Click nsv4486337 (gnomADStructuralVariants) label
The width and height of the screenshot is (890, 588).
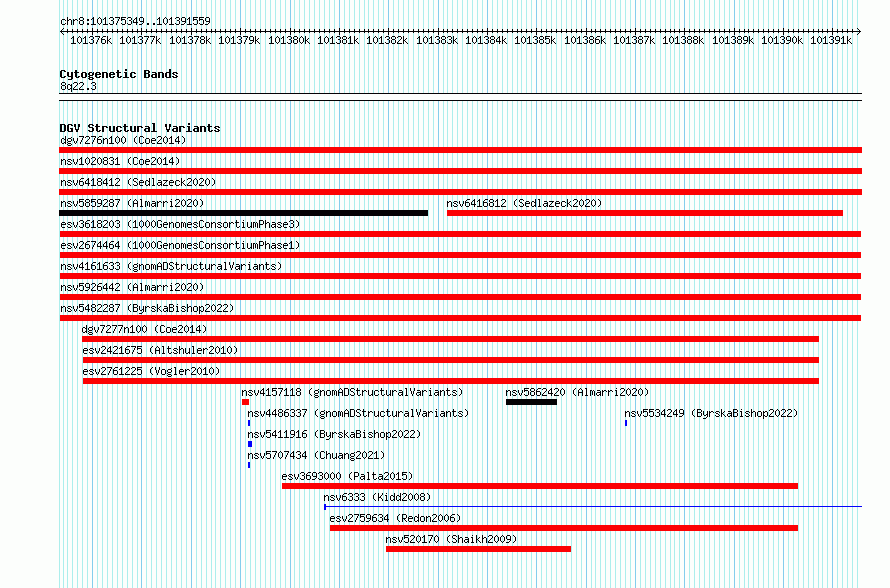358,413
